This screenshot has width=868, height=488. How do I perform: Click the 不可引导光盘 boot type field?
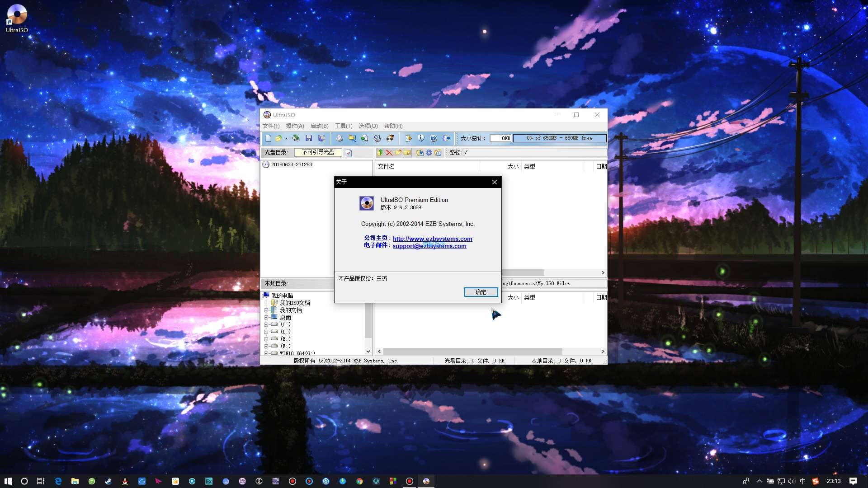(x=318, y=152)
